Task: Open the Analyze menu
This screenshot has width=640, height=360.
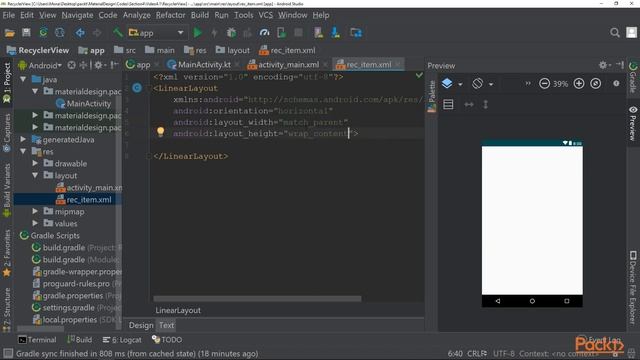Action: [x=137, y=15]
